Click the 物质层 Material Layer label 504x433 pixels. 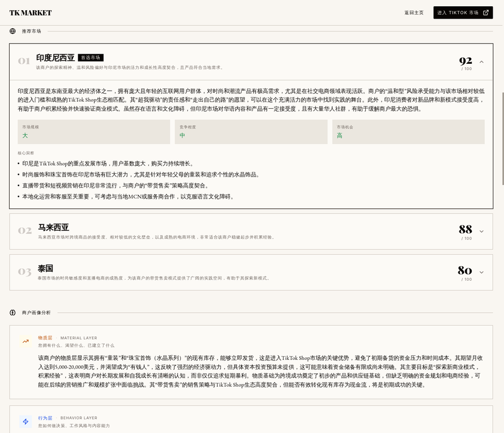pyautogui.click(x=45, y=338)
